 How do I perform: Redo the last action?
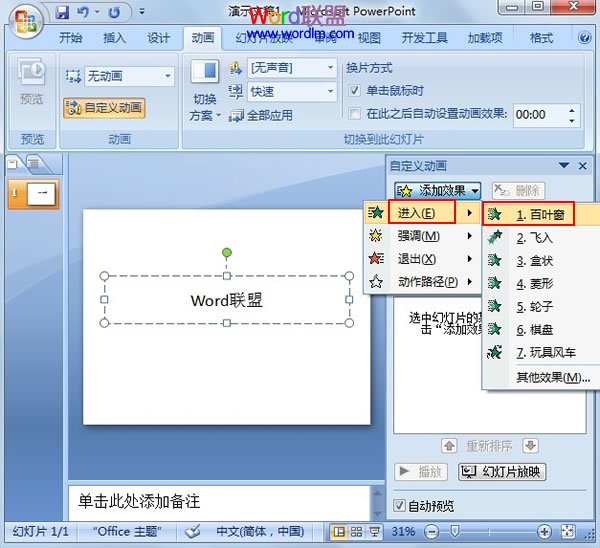pyautogui.click(x=114, y=12)
